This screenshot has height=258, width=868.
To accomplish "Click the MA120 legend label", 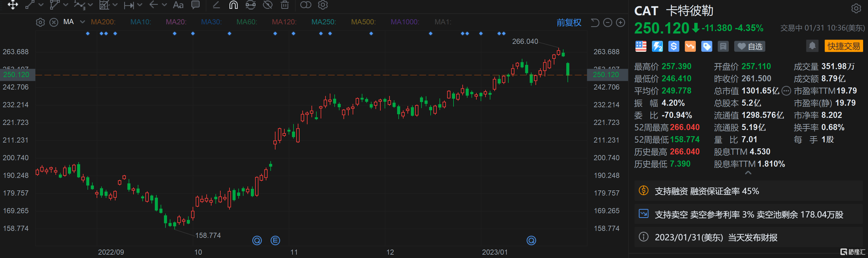I will 284,22.
